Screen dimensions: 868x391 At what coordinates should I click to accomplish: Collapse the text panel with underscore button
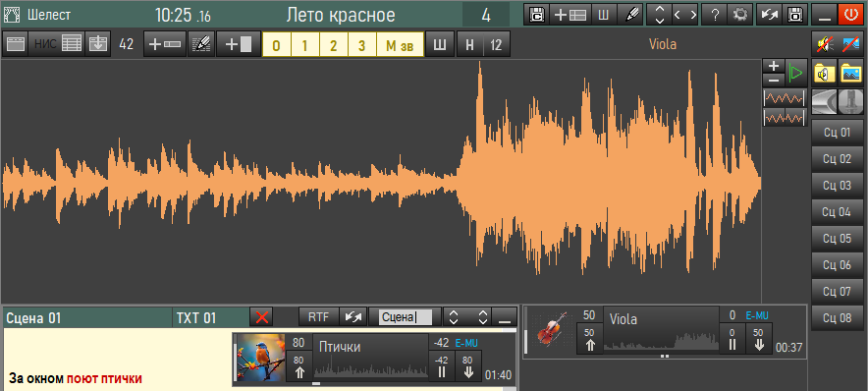pos(505,317)
